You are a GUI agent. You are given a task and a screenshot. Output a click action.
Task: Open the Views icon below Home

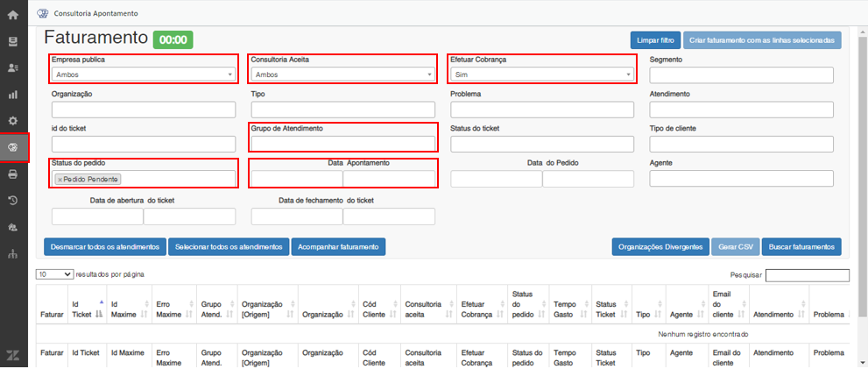(13, 41)
